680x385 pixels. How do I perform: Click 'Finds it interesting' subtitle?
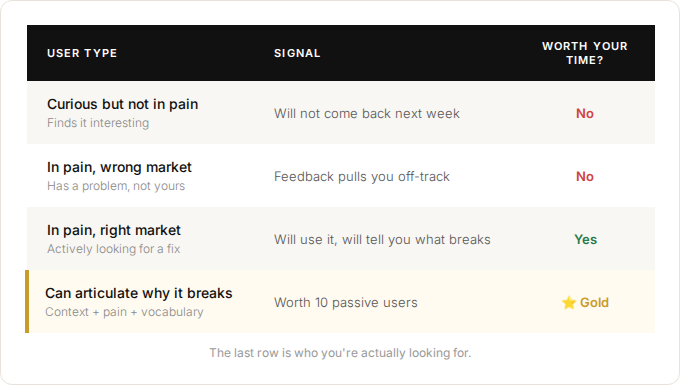coord(98,123)
